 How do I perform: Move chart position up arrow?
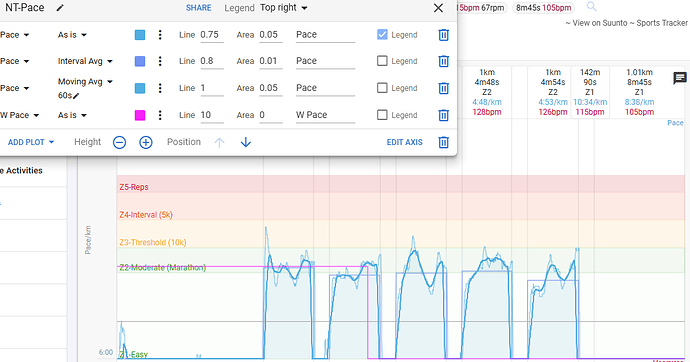tap(219, 142)
